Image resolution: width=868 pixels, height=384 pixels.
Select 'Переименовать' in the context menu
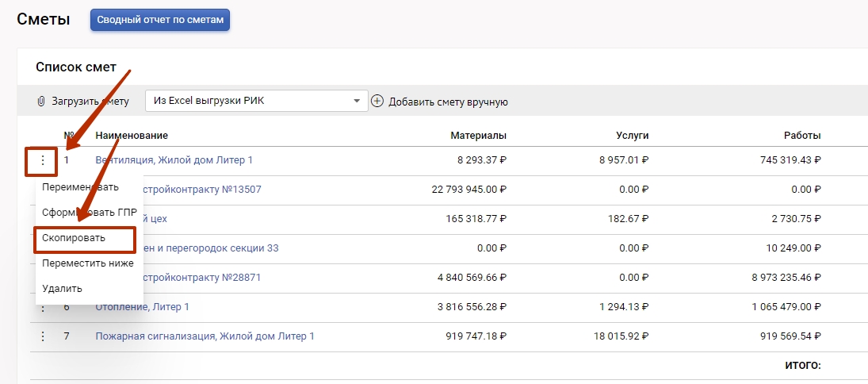coord(80,187)
